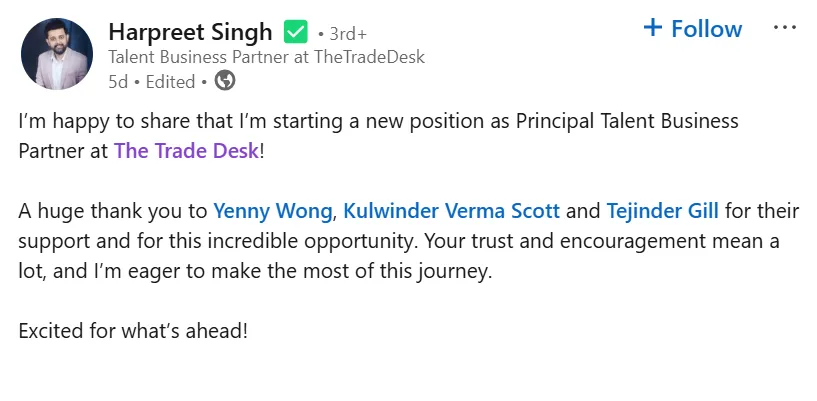Click the 5d post timestamp
Viewport: 817px width, 401px height.
[x=118, y=82]
